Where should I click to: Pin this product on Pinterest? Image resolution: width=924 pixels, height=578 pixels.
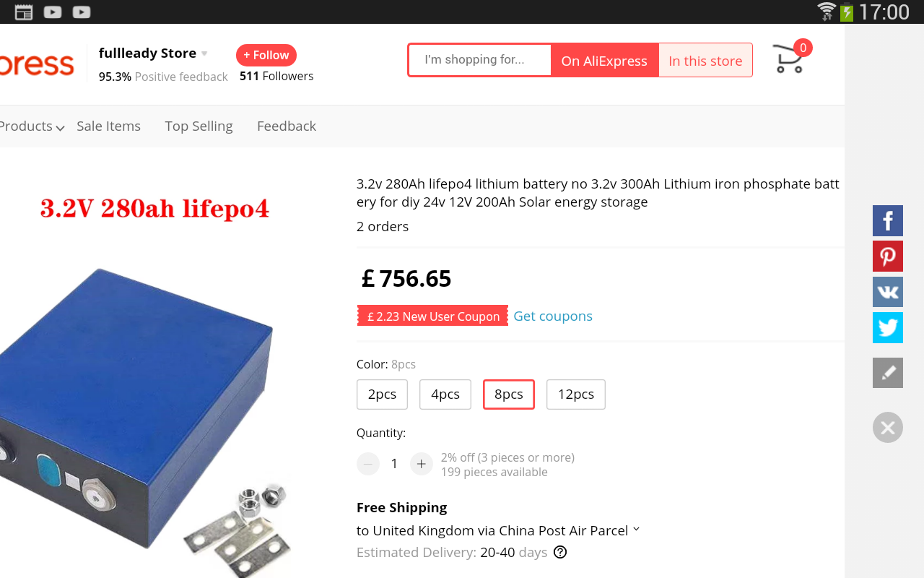[887, 256]
